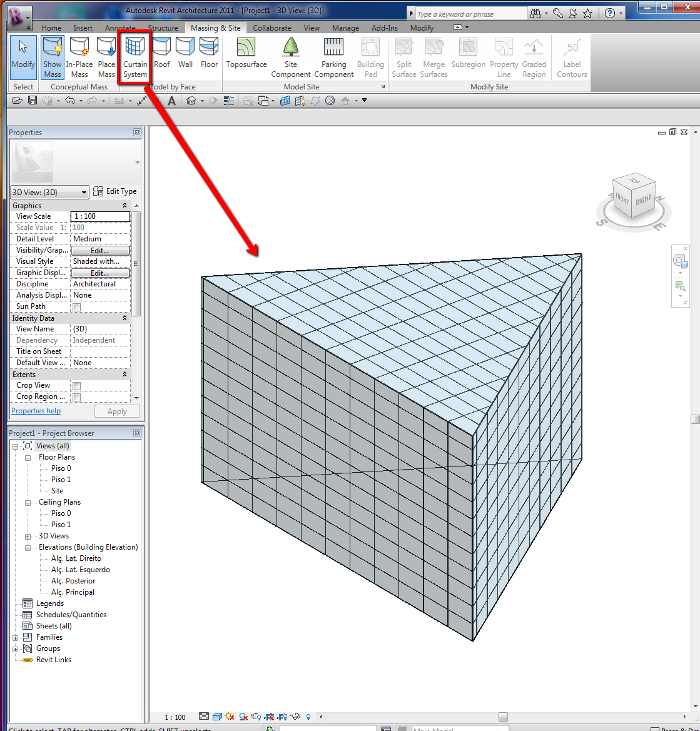Click the View Scale 1 : 100 field
This screenshot has width=700, height=731.
(100, 216)
